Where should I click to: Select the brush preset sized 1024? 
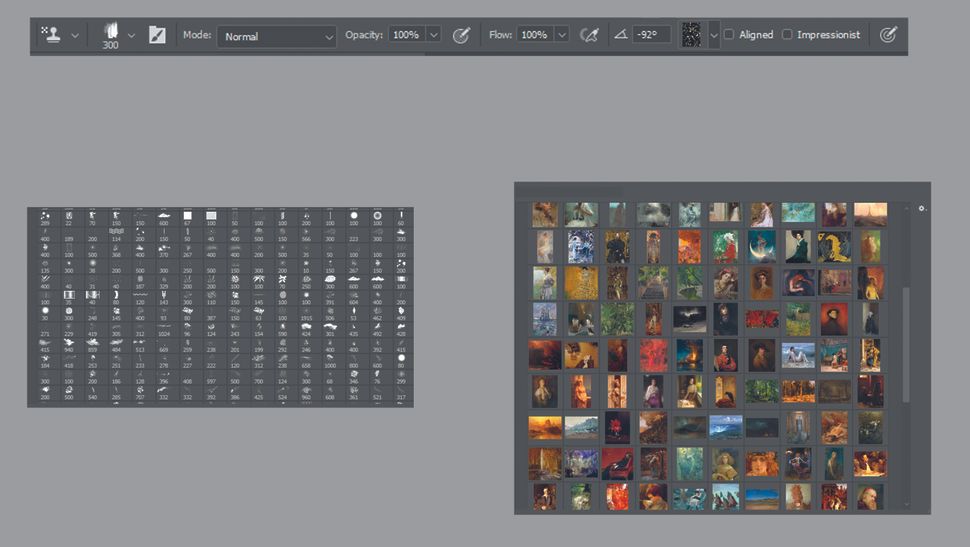pyautogui.click(x=164, y=330)
